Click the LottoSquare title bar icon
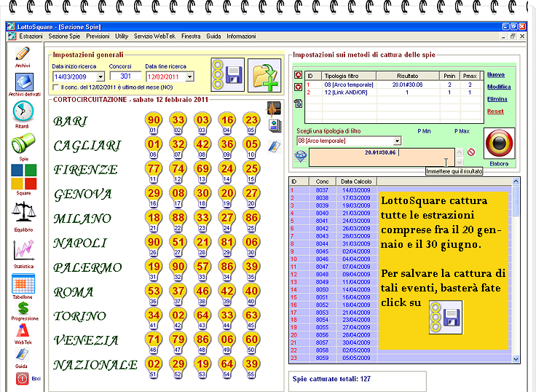 [x=11, y=27]
